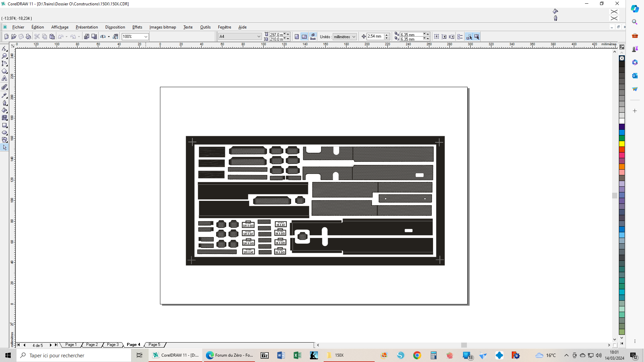Screen dimensions: 644x362
Task: Switch to the Page 2 tab
Action: [92, 345]
